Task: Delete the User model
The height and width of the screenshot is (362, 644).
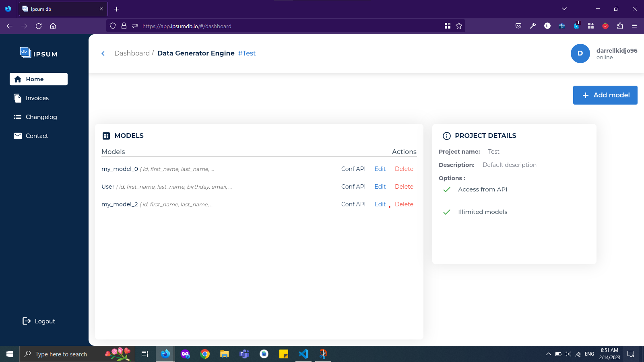Action: (404, 187)
